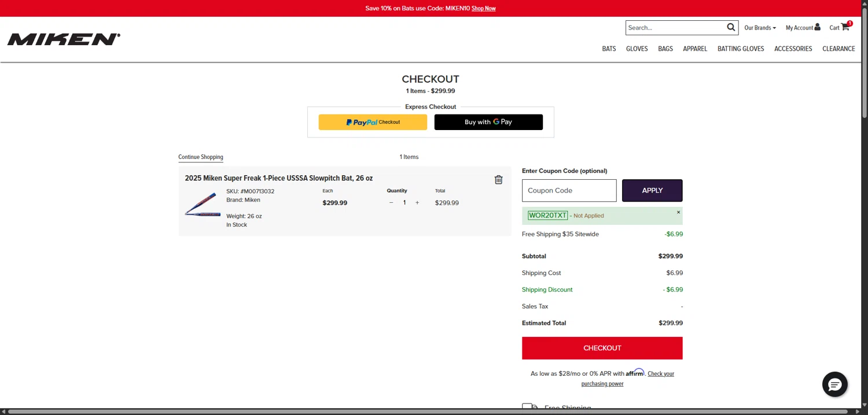Click Shop Now in promo banner

484,8
